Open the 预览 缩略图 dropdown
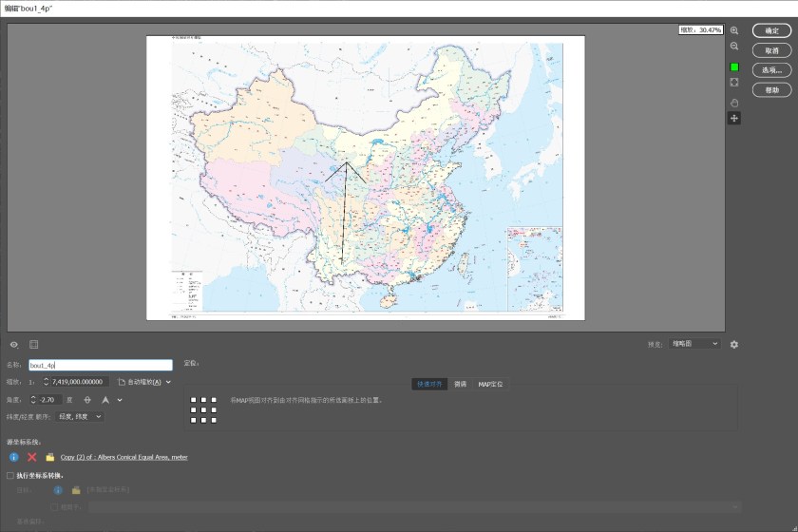The width and height of the screenshot is (798, 532). [x=694, y=344]
